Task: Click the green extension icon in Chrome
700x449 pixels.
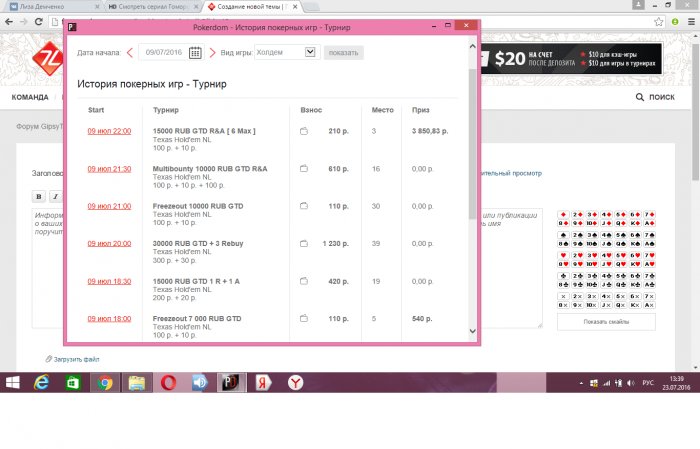Action: point(675,22)
